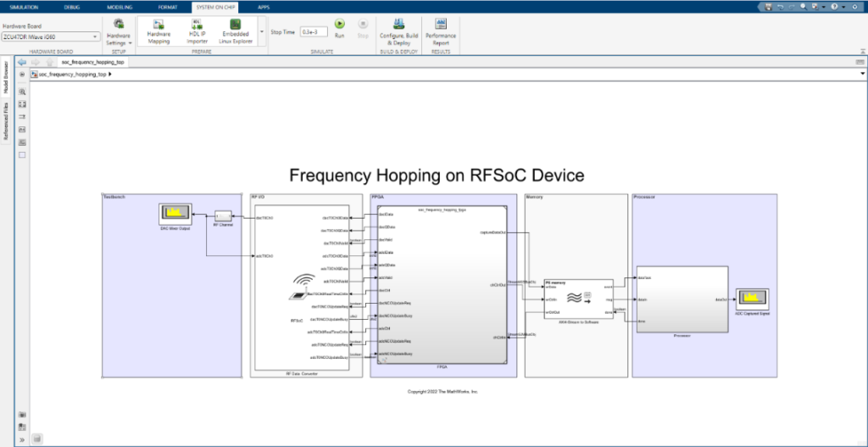
Task: Switch to the Apps tab
Action: (264, 7)
